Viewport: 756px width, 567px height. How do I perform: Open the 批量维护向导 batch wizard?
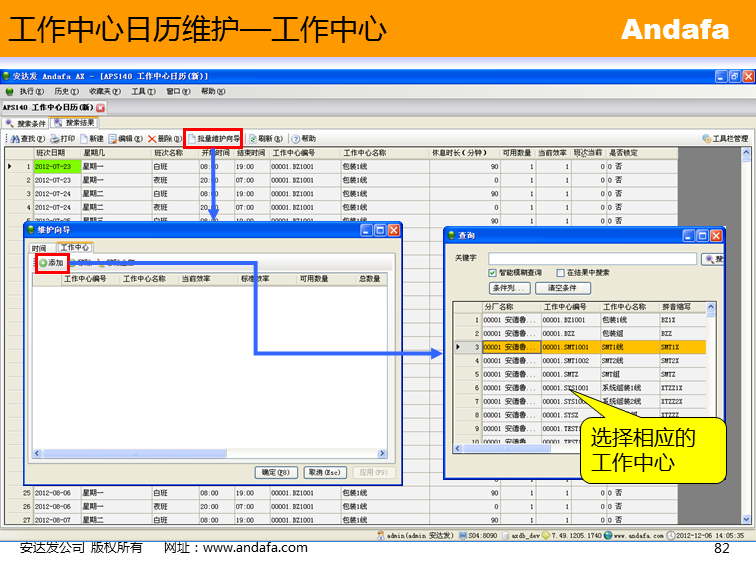213,139
